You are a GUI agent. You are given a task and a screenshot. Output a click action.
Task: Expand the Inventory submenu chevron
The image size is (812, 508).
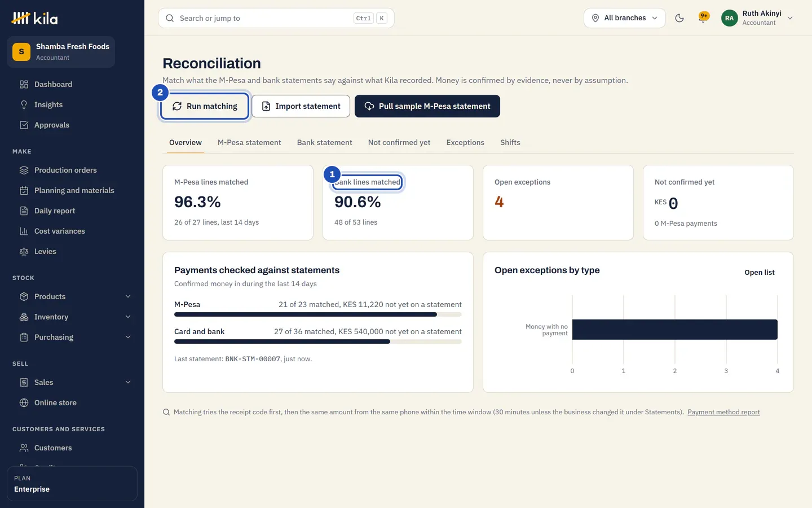tap(128, 317)
